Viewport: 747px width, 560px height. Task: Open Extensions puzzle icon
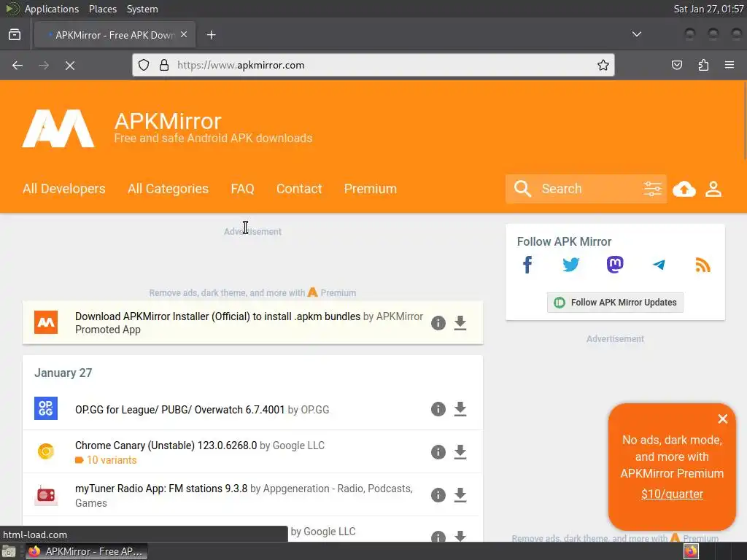tap(703, 65)
